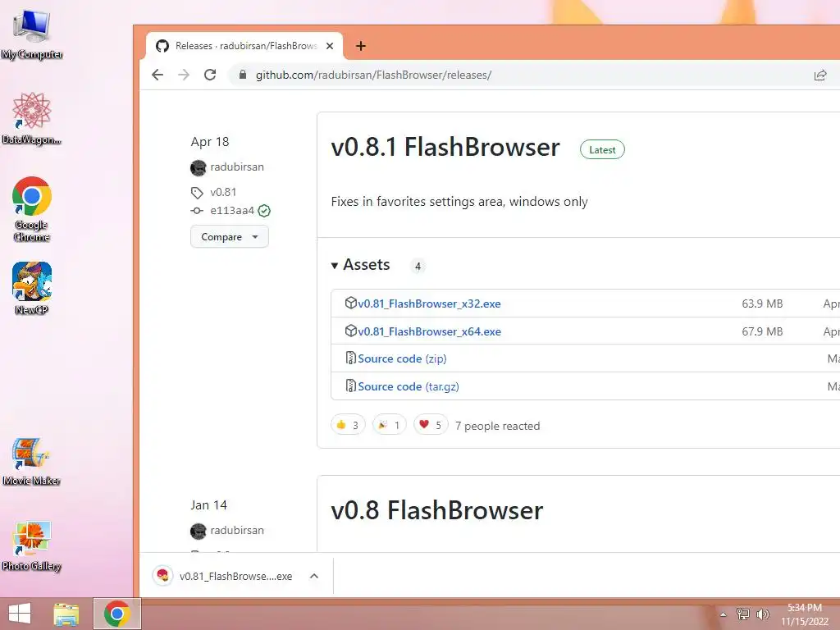Open Photo Gallery desktop shortcut

pos(32,546)
